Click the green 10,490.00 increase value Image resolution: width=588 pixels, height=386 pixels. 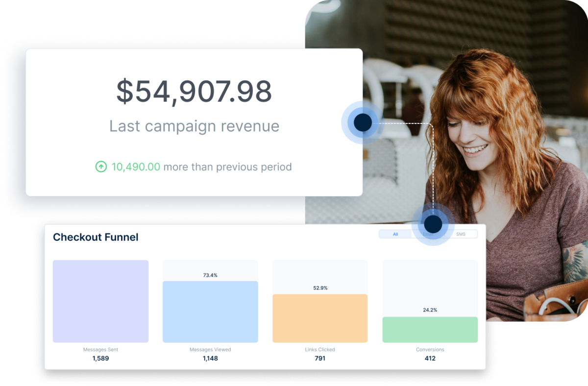[x=136, y=167]
